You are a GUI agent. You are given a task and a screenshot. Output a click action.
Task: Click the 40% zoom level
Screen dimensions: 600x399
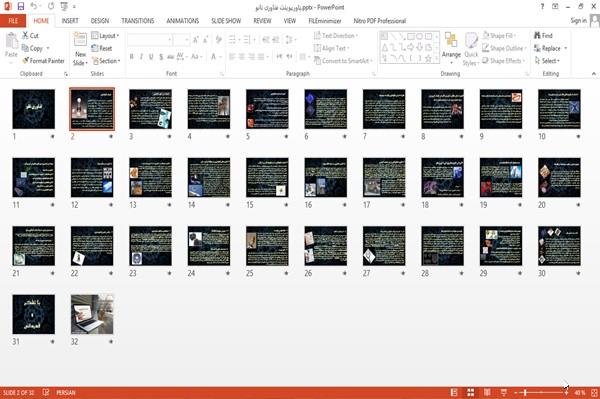point(580,392)
